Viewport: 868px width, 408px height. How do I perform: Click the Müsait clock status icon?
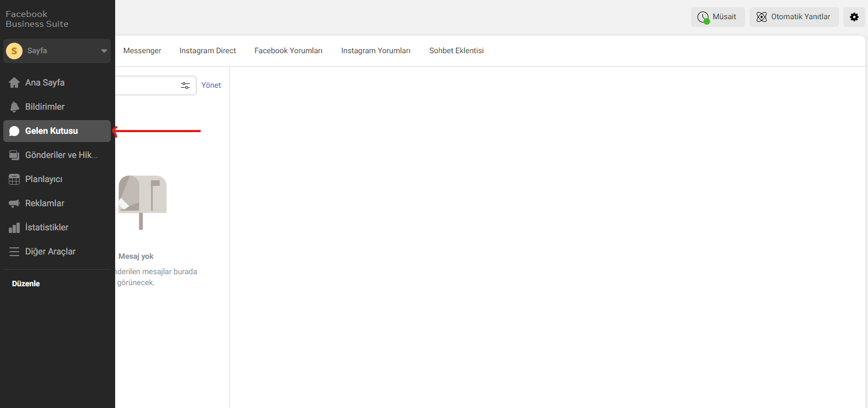point(703,18)
